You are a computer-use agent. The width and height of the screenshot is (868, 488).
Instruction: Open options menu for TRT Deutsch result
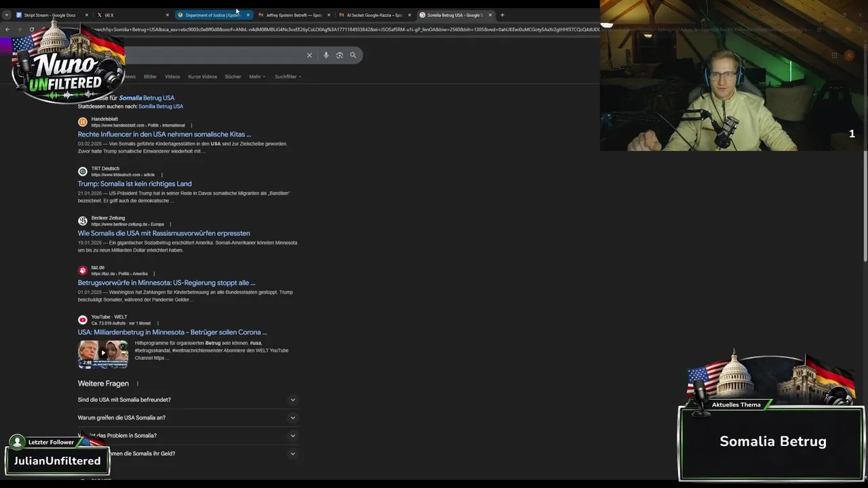point(162,175)
